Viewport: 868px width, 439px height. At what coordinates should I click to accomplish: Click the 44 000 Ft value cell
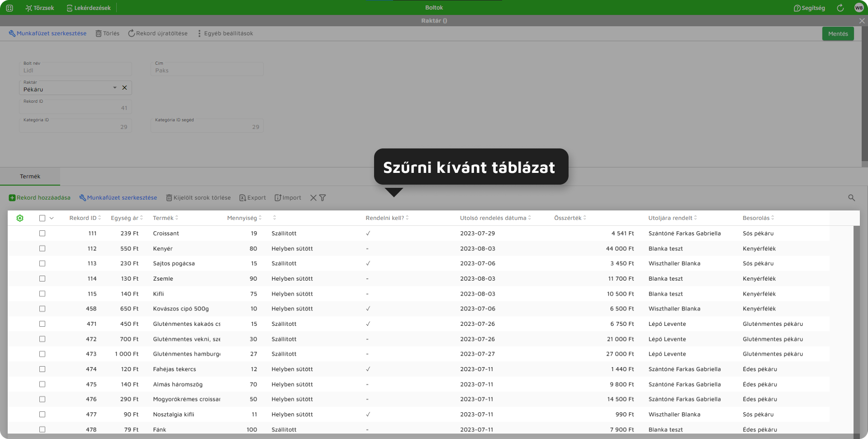[620, 248]
